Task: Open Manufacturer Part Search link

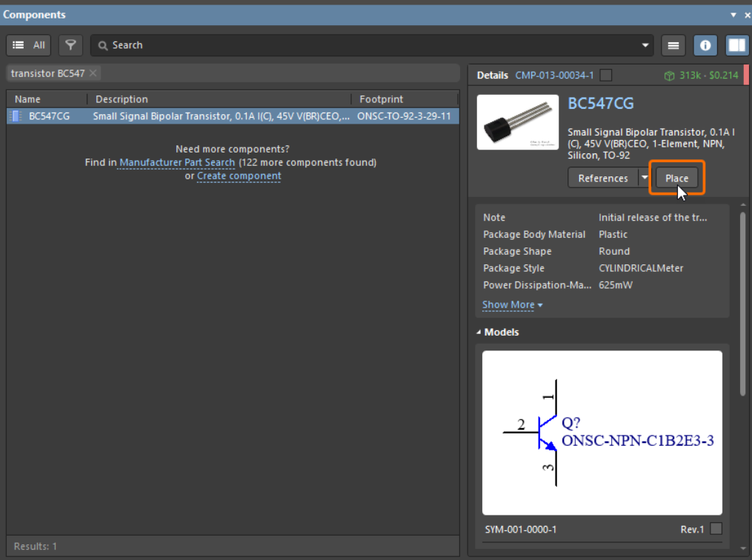Action: (177, 162)
